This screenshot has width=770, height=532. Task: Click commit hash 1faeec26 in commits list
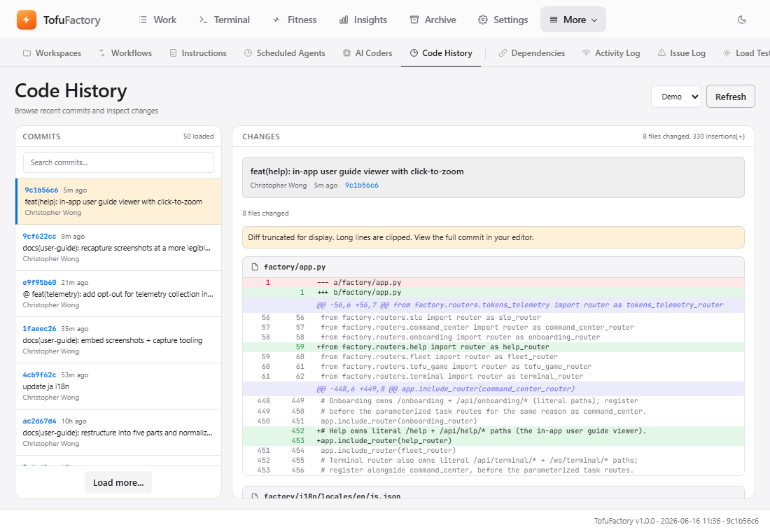tap(39, 328)
